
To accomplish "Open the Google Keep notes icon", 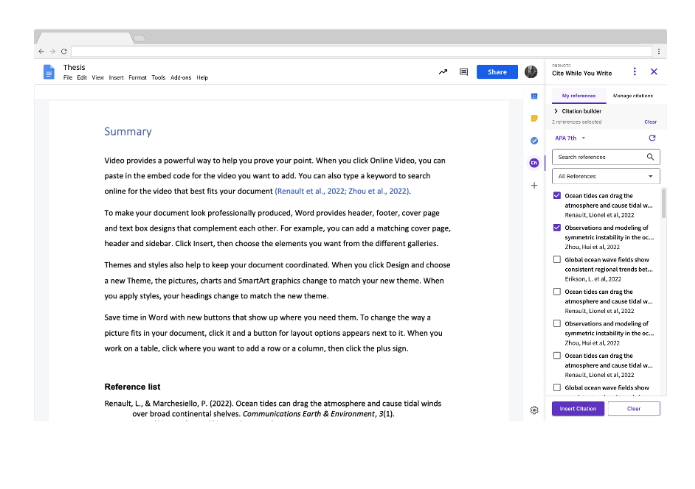I will point(534,118).
